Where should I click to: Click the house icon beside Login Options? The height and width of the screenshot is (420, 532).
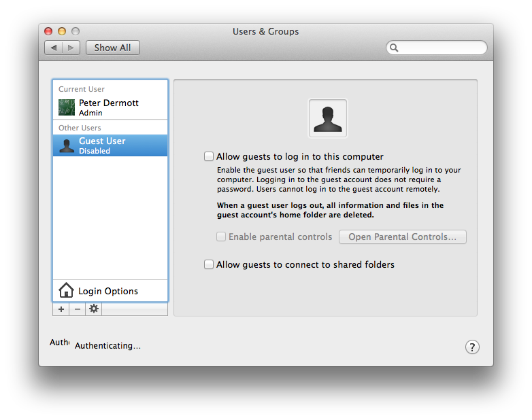(66, 290)
